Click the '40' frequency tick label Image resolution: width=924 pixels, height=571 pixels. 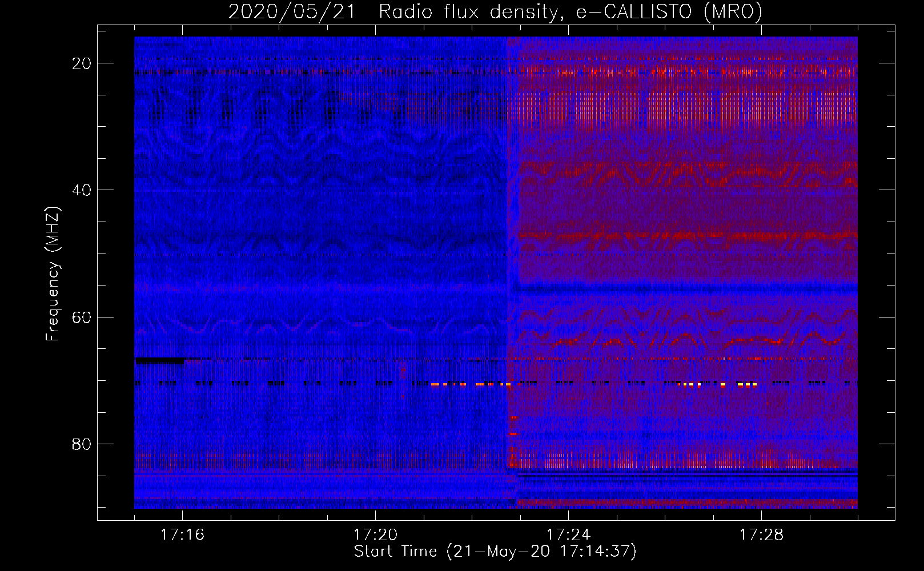click(82, 190)
